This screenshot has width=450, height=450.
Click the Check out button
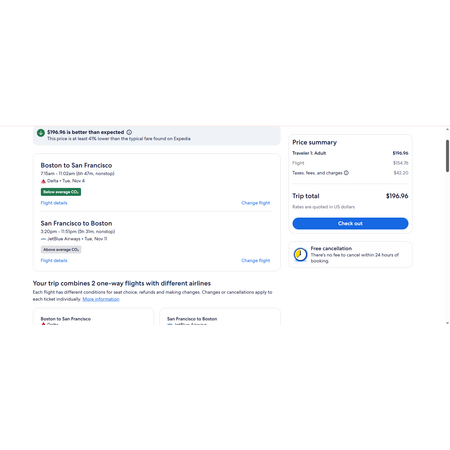click(350, 223)
